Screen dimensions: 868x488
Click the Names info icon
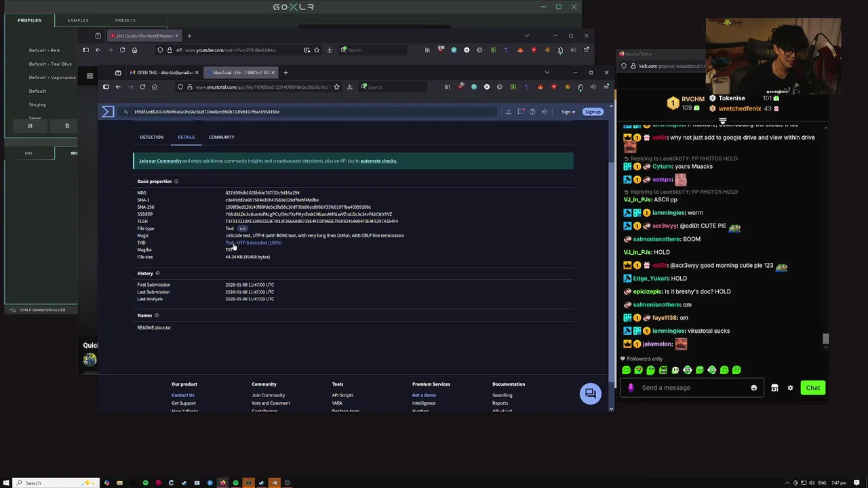point(157,315)
